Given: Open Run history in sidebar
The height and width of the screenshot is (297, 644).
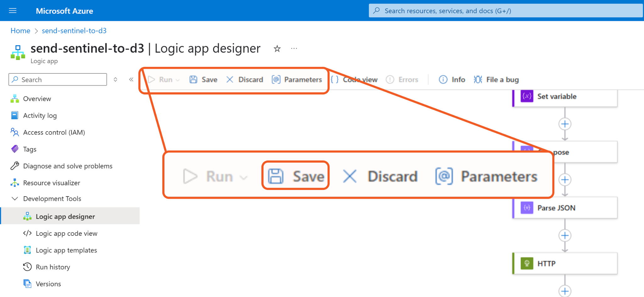Looking at the screenshot, I should pyautogui.click(x=53, y=267).
